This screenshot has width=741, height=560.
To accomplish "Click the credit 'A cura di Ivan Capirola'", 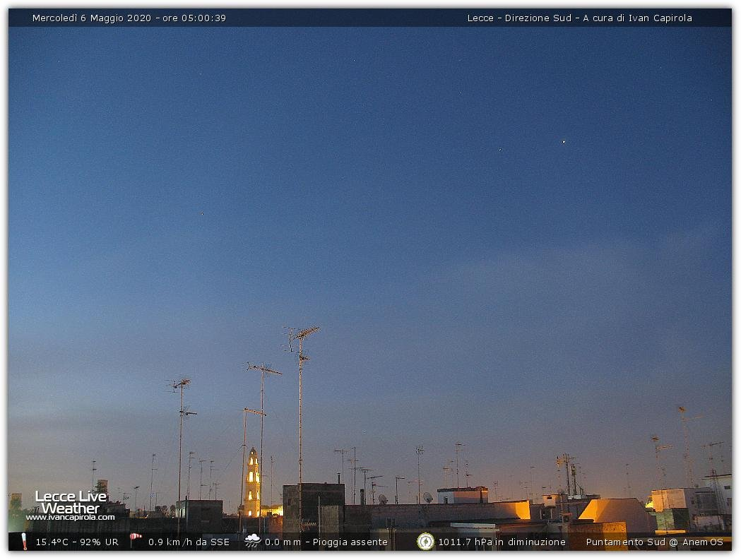I will pos(637,18).
